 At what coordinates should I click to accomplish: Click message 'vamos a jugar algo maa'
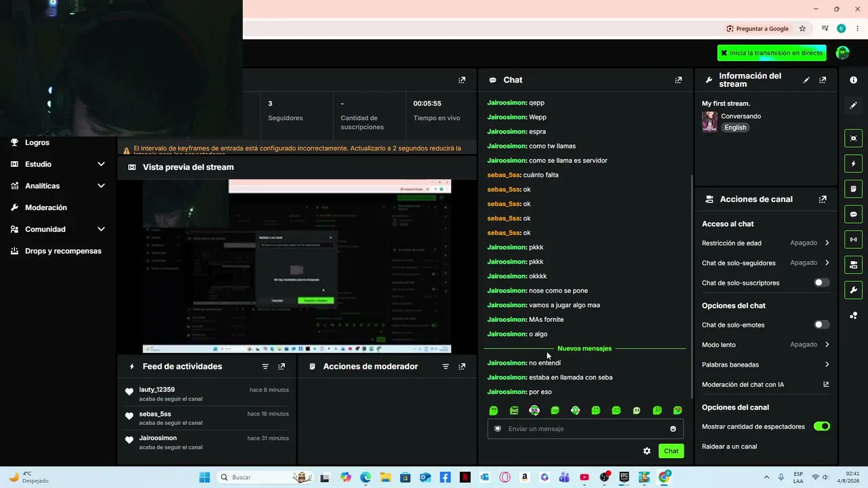564,305
